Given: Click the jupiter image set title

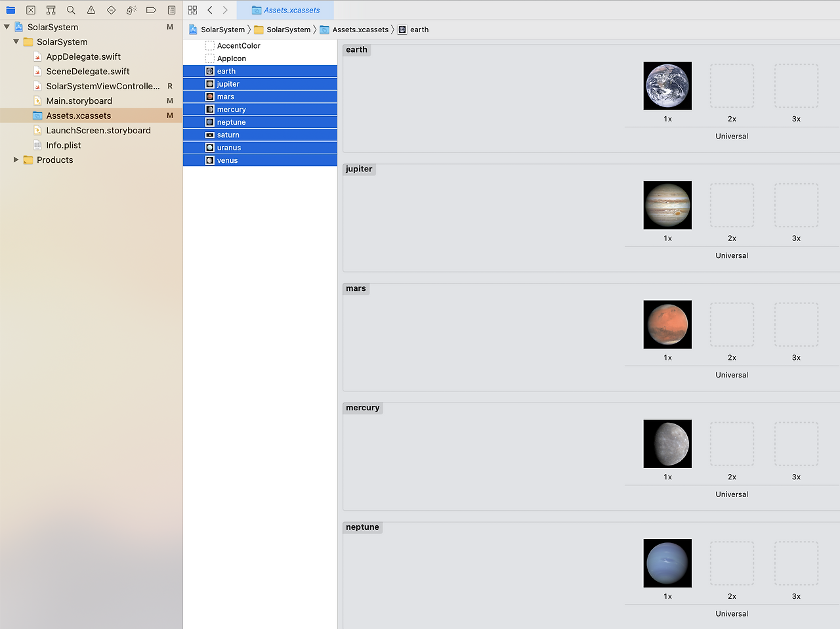Looking at the screenshot, I should tap(359, 169).
